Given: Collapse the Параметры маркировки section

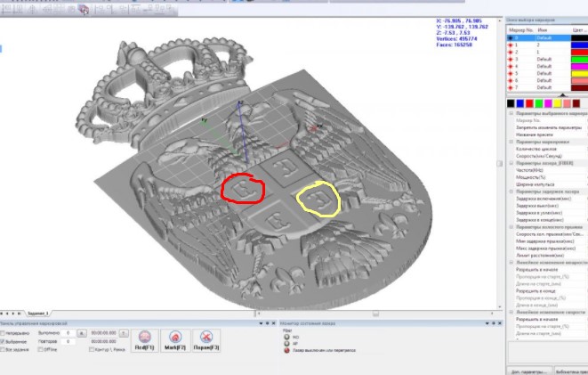Looking at the screenshot, I should [511, 142].
